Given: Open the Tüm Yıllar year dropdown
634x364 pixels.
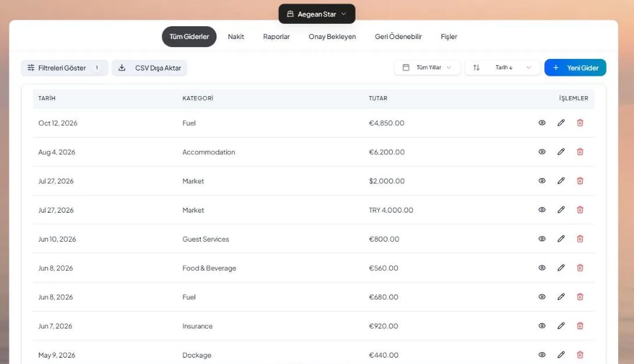Looking at the screenshot, I should click(x=427, y=68).
